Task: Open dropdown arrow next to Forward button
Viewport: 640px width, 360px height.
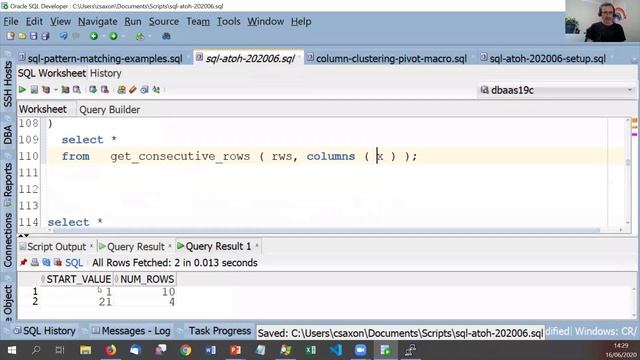Action: [x=123, y=36]
